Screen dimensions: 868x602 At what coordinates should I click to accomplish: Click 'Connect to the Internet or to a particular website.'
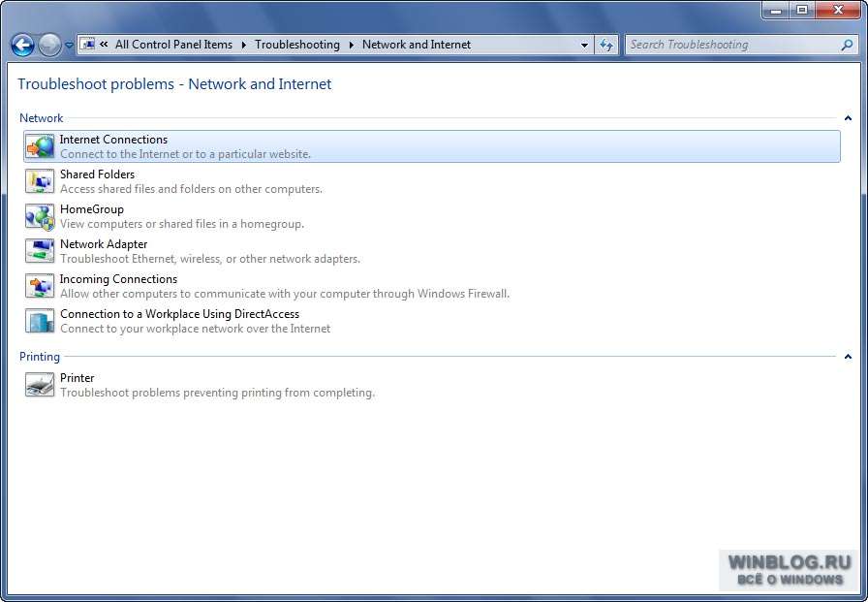click(x=185, y=154)
